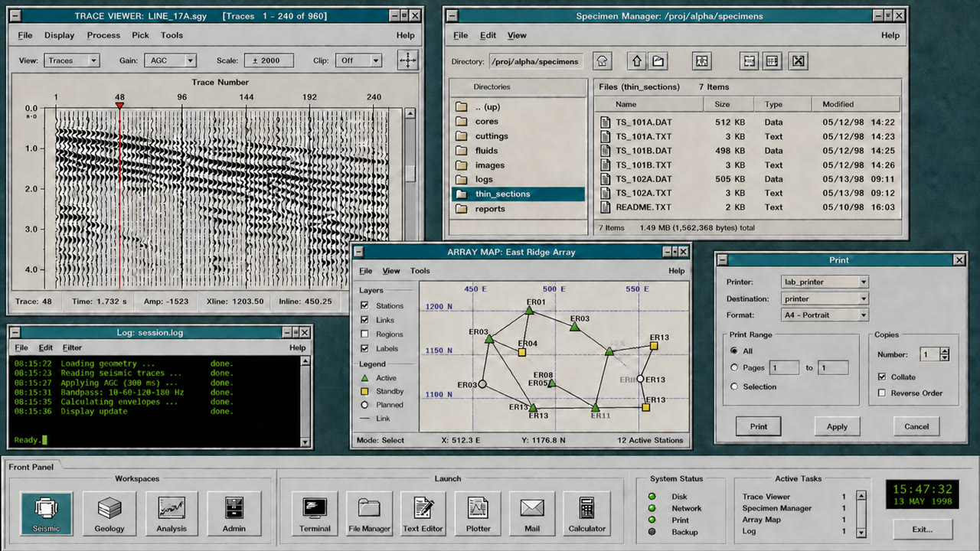Click the X toolbar icon in Specimen Manager
Viewport: 980px width, 551px height.
pyautogui.click(x=798, y=61)
